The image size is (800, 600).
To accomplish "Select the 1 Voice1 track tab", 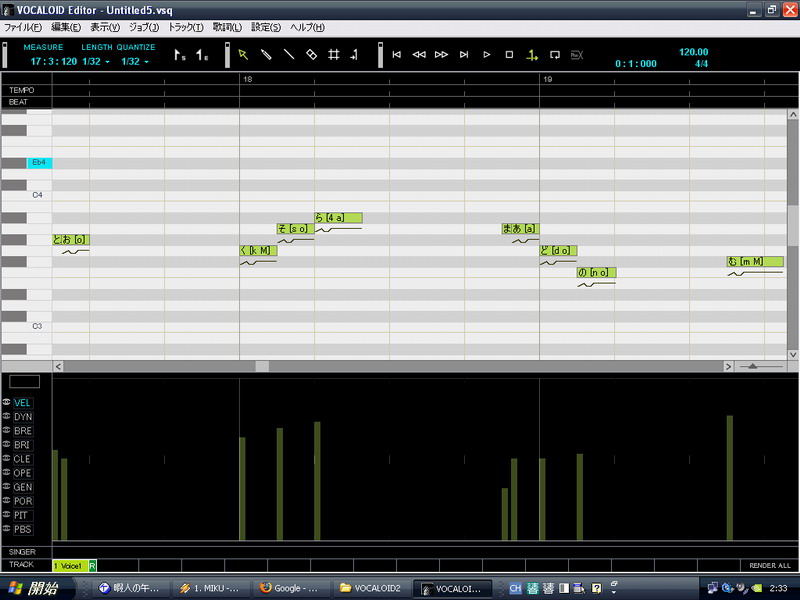I will pyautogui.click(x=70, y=566).
